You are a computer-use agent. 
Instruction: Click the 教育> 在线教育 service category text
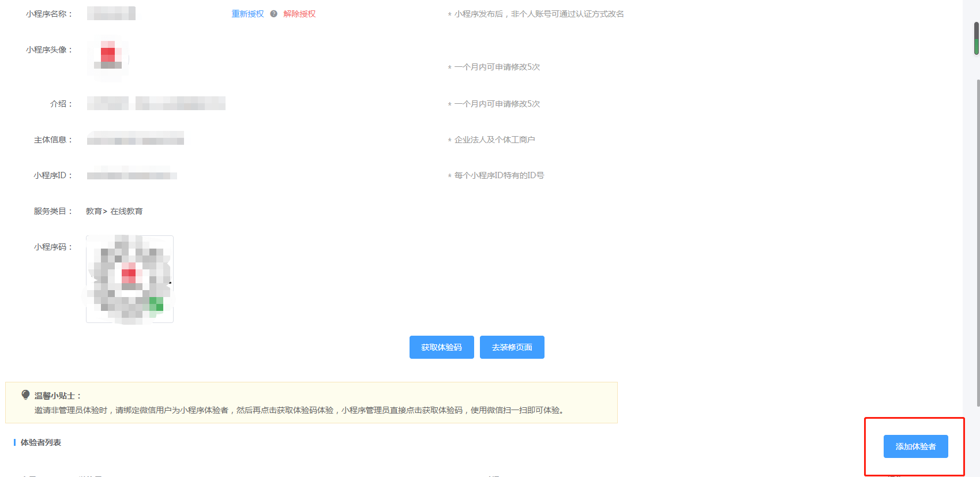(x=114, y=211)
